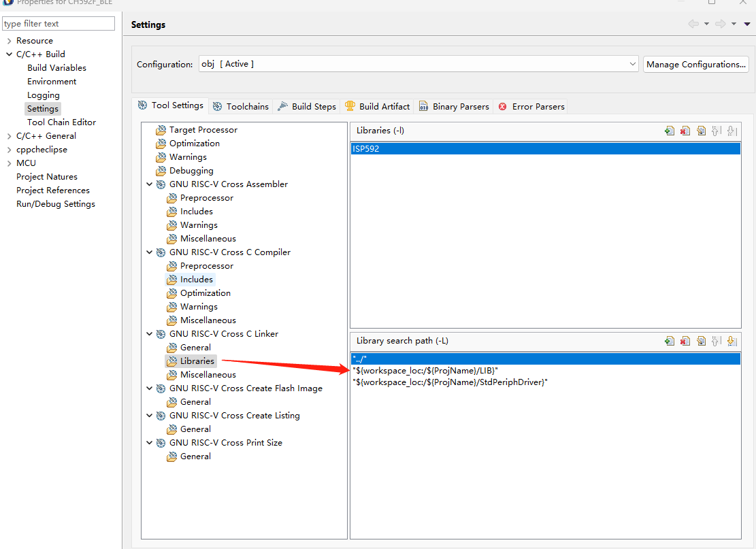756x549 pixels.
Task: Click Edit icon in Libraries (-l) toolbar
Action: click(x=701, y=131)
